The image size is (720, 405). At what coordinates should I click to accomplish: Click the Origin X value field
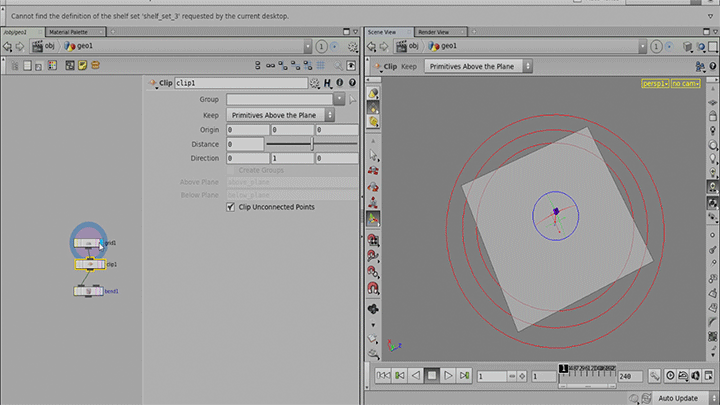(x=248, y=130)
